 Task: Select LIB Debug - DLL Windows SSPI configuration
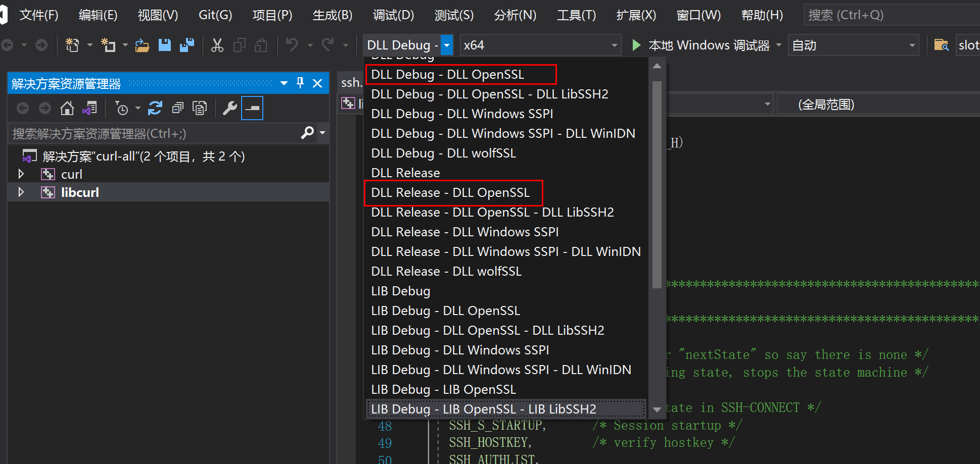point(460,349)
